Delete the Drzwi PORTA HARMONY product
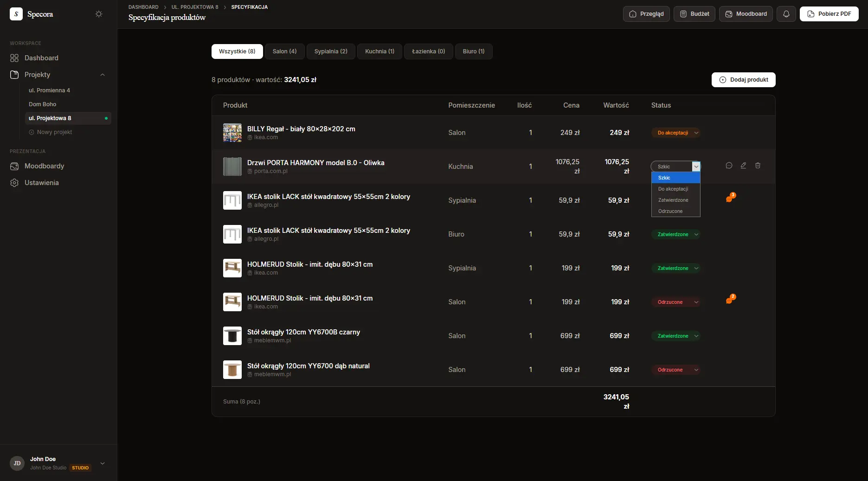Viewport: 868px width, 481px height. (758, 166)
